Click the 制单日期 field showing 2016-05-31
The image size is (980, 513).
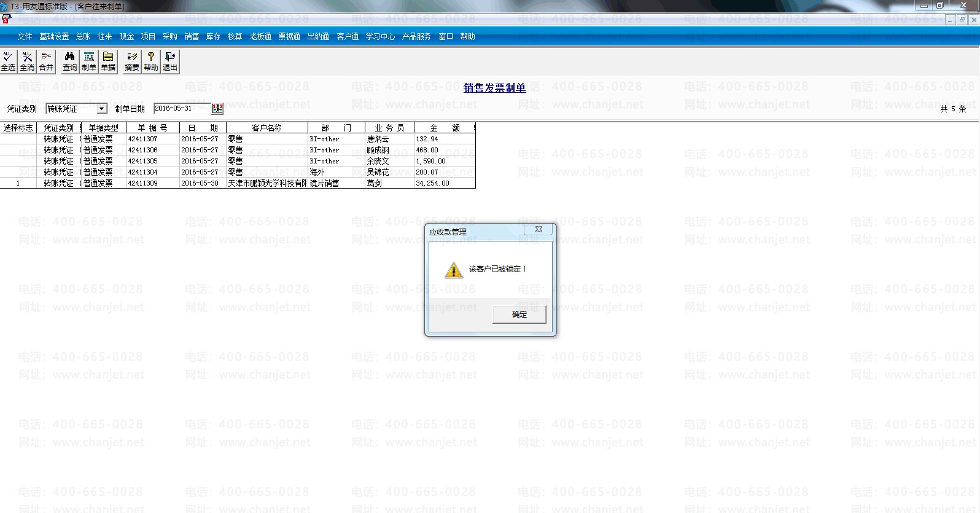tap(182, 109)
